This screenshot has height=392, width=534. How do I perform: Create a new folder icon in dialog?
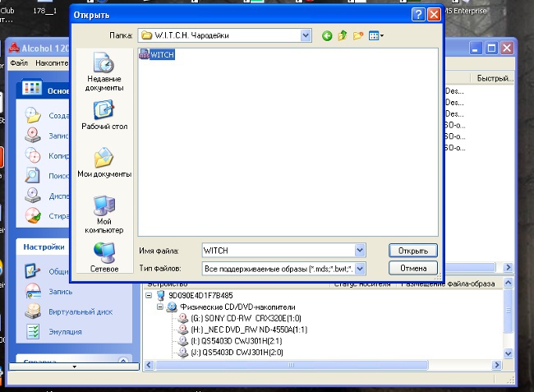(x=358, y=35)
